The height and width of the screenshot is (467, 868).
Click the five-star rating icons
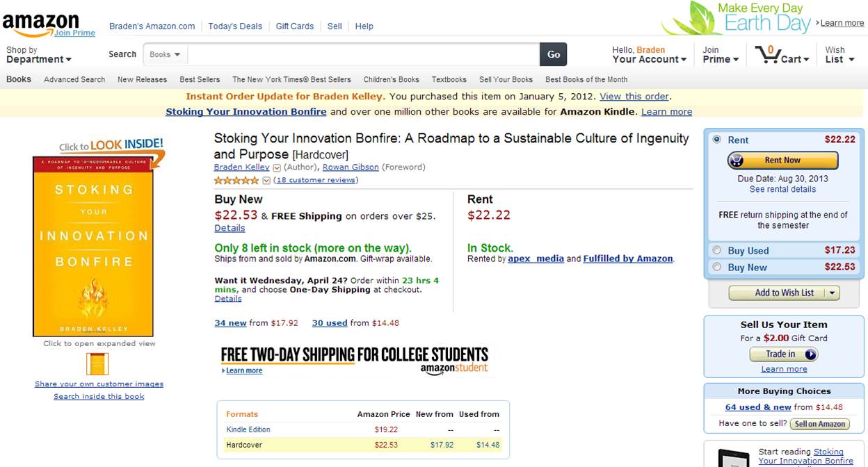[236, 181]
